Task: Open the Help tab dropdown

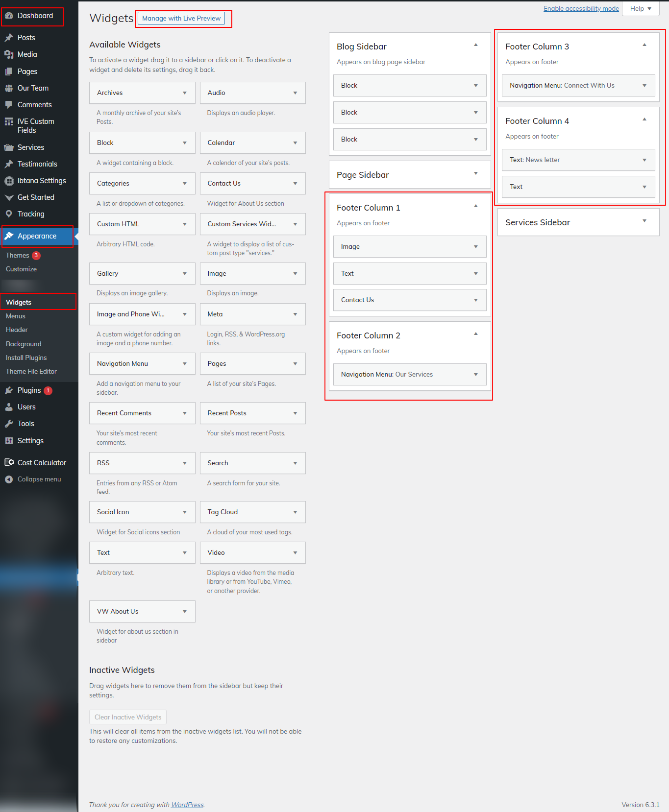Action: click(x=640, y=9)
